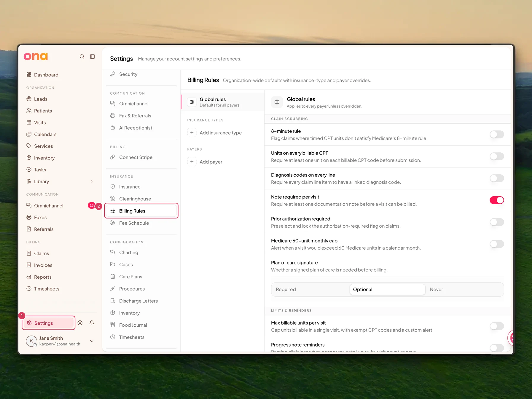The height and width of the screenshot is (399, 532).
Task: Click the Visits calendar icon
Action: (x=29, y=122)
